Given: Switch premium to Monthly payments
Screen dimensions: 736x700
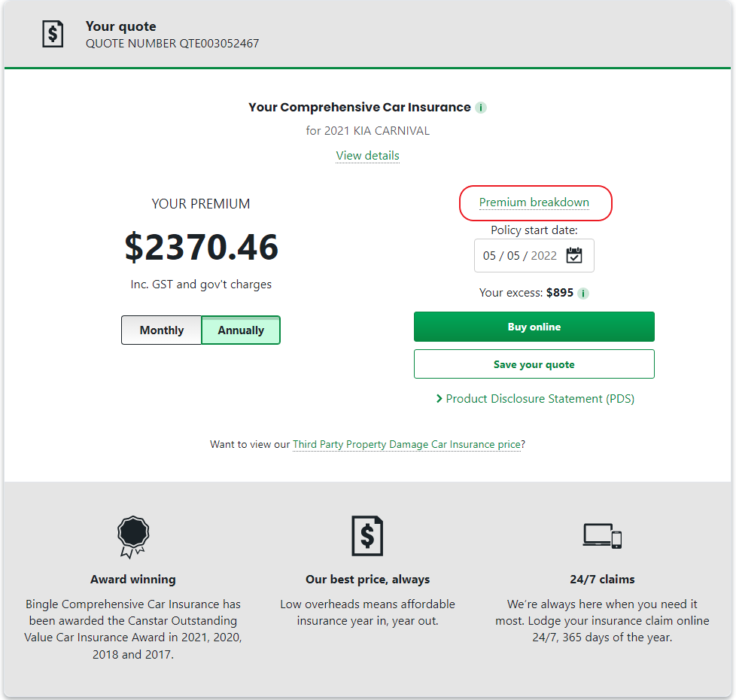Looking at the screenshot, I should pyautogui.click(x=162, y=330).
